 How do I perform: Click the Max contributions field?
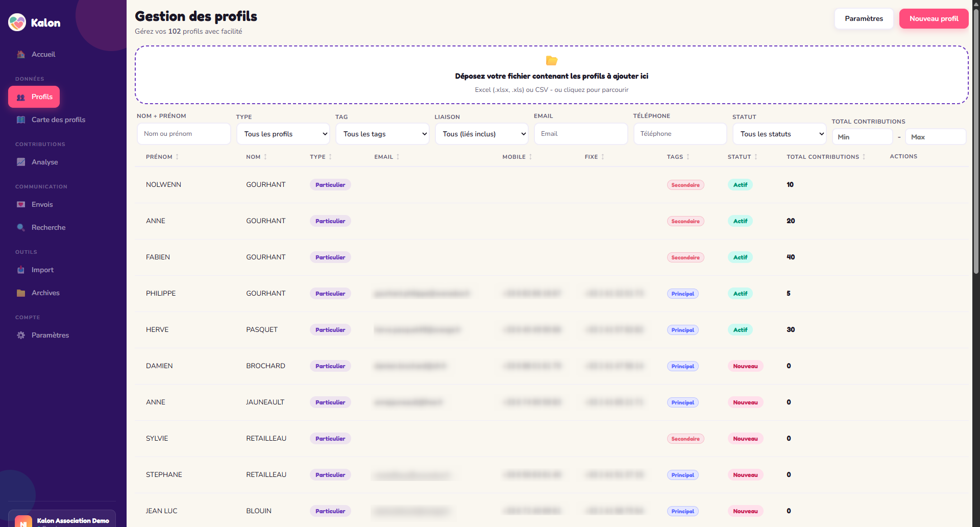pyautogui.click(x=936, y=137)
